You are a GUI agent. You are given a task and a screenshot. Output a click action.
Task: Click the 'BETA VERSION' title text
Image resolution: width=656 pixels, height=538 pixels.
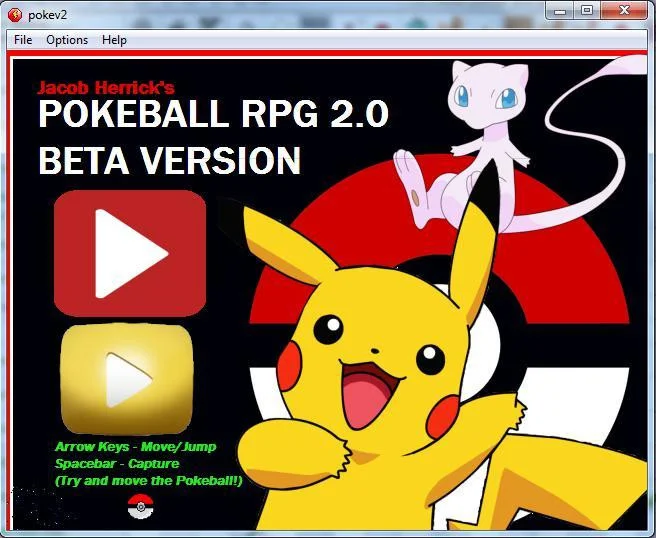pos(169,161)
